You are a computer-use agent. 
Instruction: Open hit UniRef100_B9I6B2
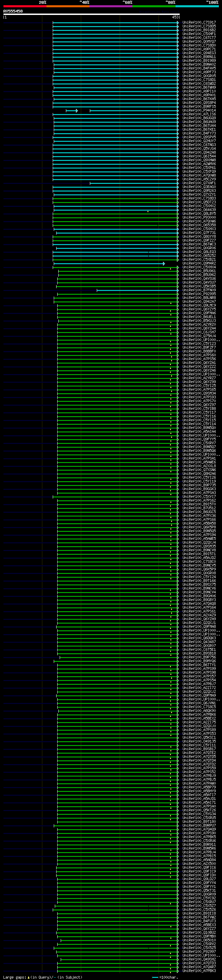[x=199, y=30]
